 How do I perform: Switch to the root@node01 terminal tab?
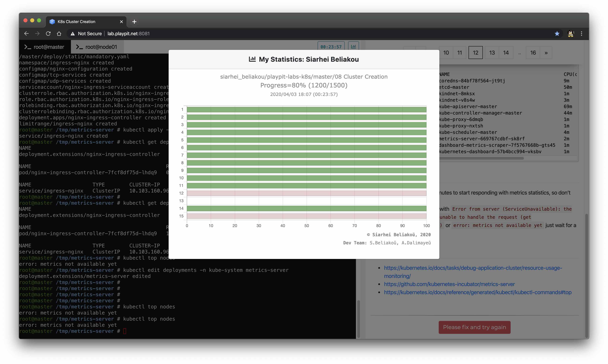(97, 47)
